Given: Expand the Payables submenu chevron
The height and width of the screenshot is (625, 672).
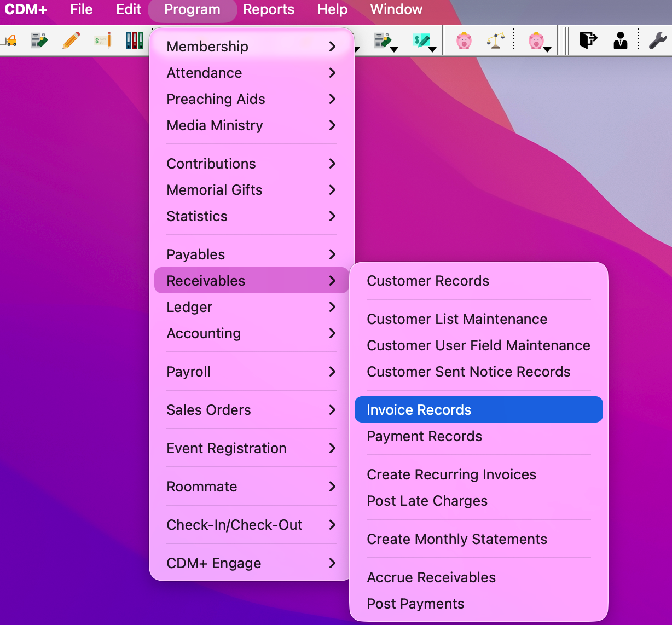Looking at the screenshot, I should tap(332, 254).
